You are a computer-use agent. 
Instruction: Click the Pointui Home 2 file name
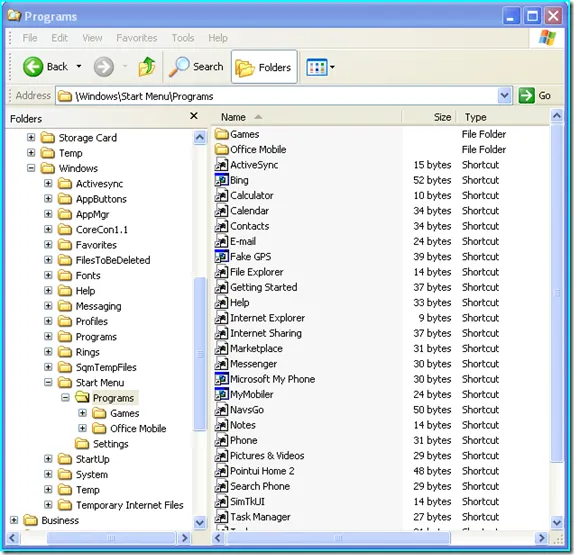click(262, 471)
